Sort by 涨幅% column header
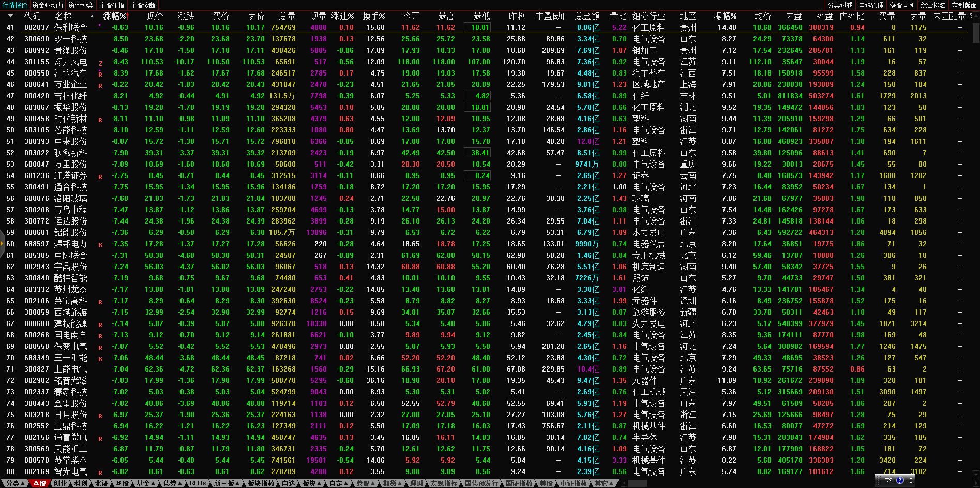 114,16
